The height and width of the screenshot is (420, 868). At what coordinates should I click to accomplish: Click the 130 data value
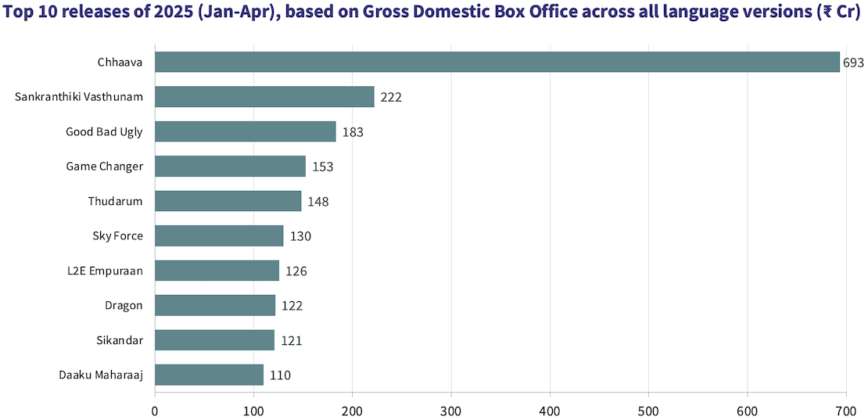coord(300,236)
